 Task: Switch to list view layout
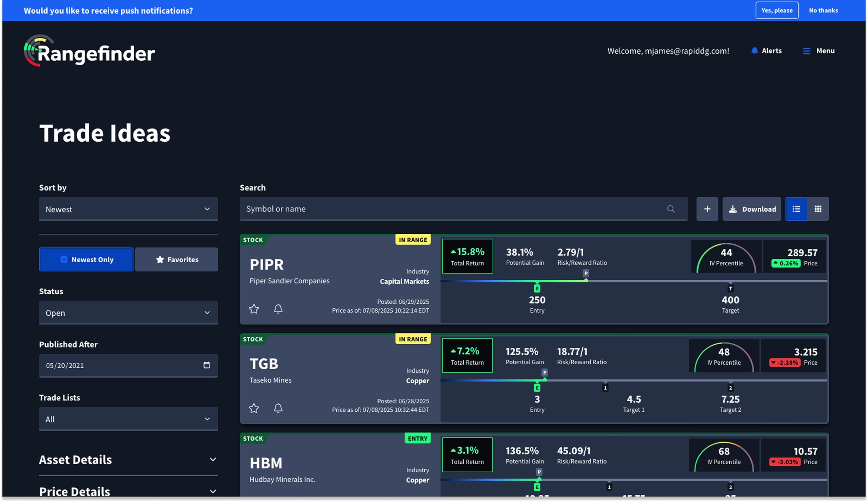(796, 209)
